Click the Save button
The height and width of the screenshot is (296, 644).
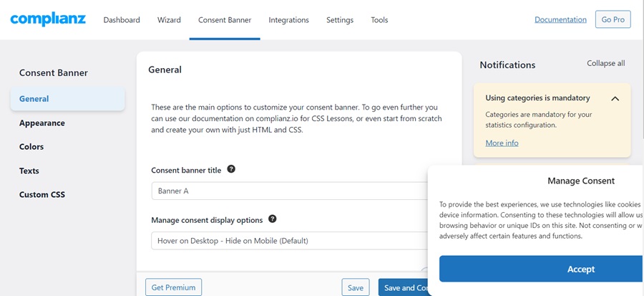pos(355,288)
